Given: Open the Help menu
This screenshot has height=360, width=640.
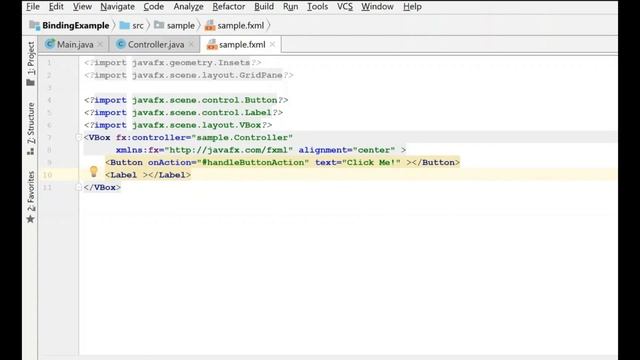Looking at the screenshot, I should 412,7.
